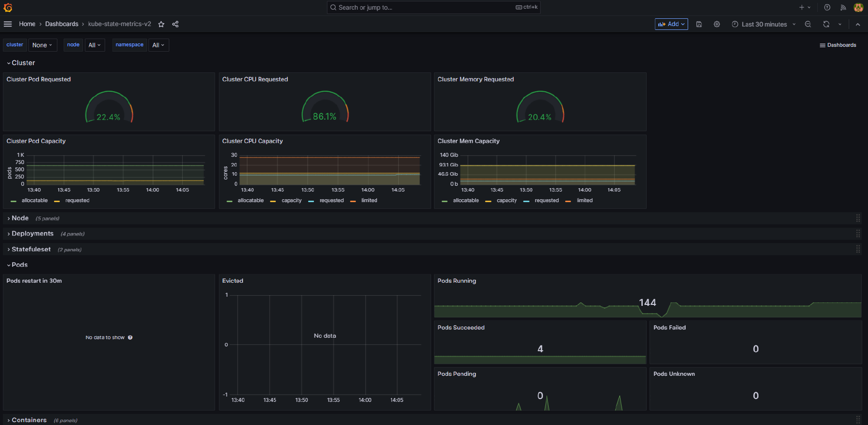868x425 pixels.
Task: Open the dropdown arrow beside plus icon
Action: 809,7
